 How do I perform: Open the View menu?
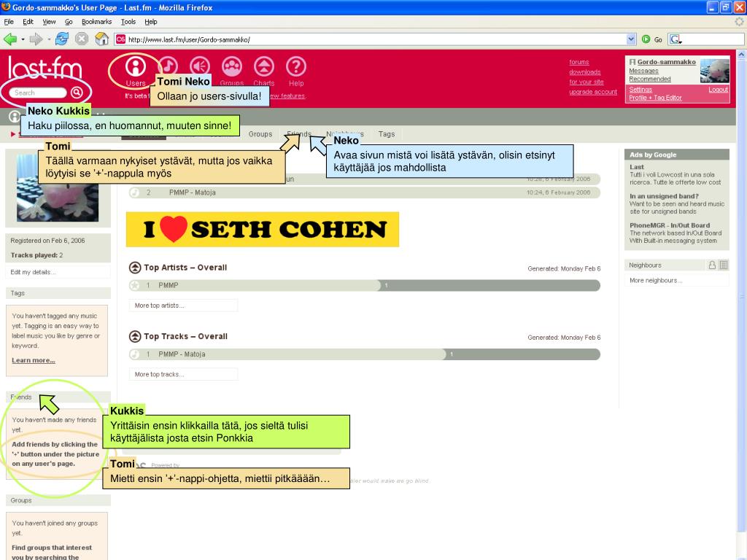pos(49,22)
